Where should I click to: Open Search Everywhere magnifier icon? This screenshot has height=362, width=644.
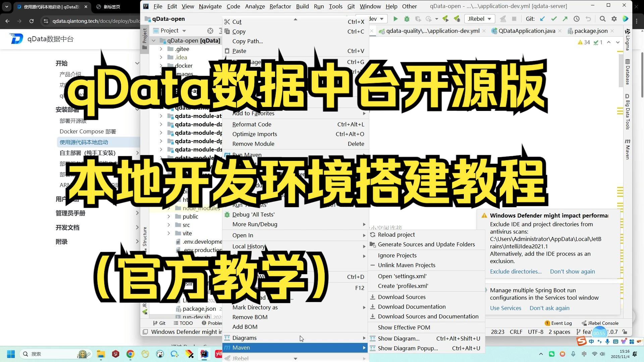(x=602, y=19)
